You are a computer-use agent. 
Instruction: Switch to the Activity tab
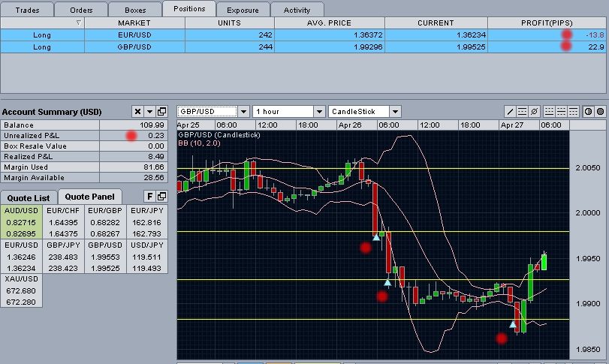click(297, 10)
